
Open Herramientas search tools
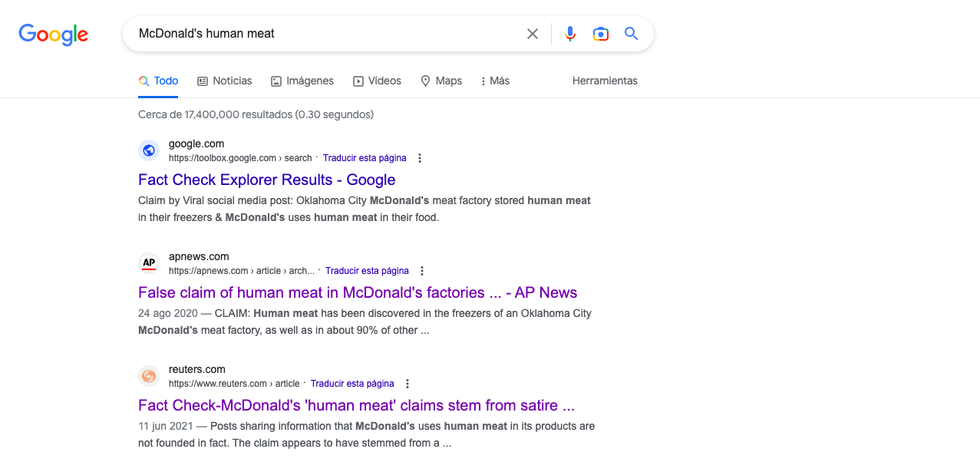pyautogui.click(x=605, y=81)
